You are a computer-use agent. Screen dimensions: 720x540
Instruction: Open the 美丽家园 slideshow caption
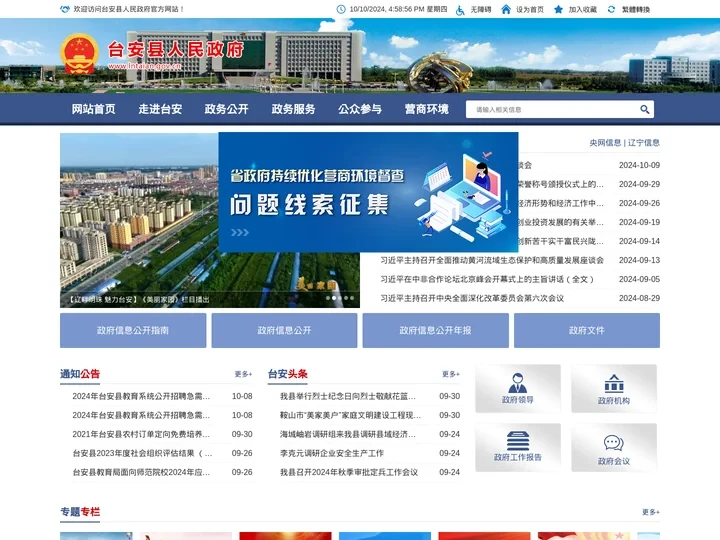click(x=139, y=299)
